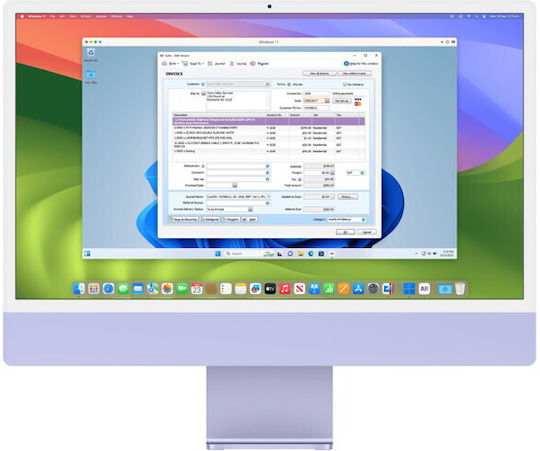
Task: Click the Spell button
Action: point(249,219)
